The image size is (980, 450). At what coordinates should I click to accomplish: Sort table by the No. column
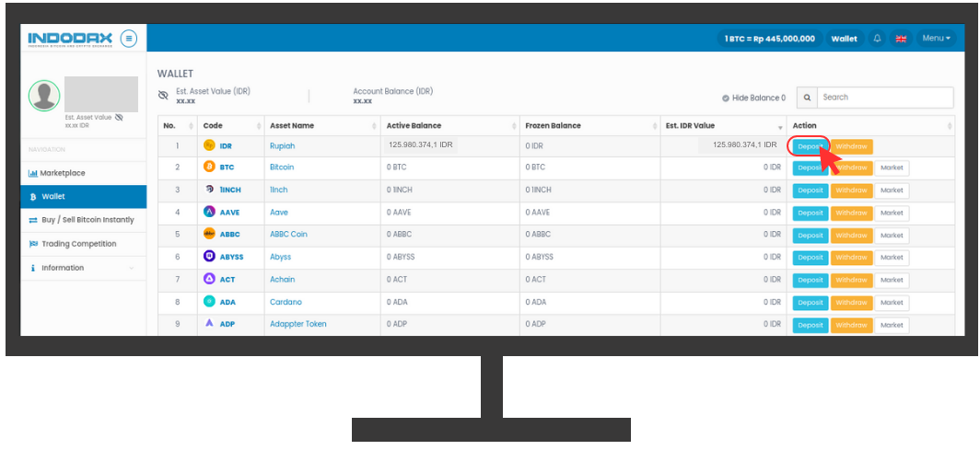178,126
